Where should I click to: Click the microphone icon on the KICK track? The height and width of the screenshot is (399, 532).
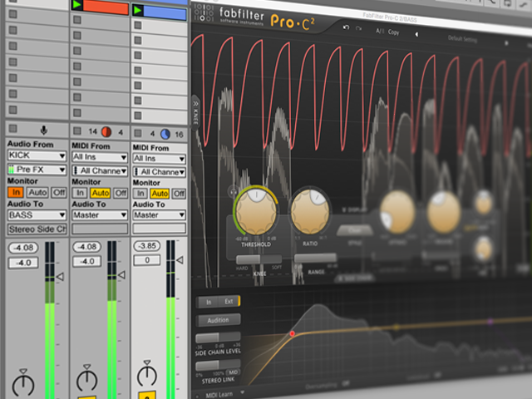coord(44,131)
